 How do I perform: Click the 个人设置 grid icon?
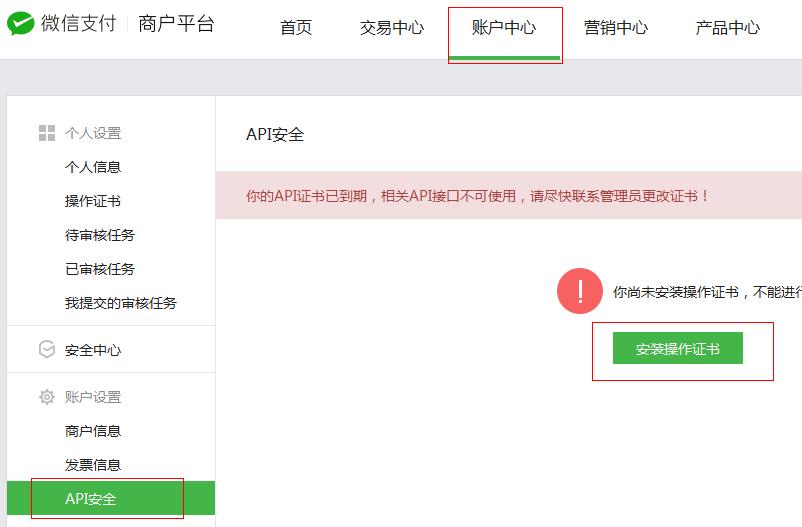(x=47, y=133)
